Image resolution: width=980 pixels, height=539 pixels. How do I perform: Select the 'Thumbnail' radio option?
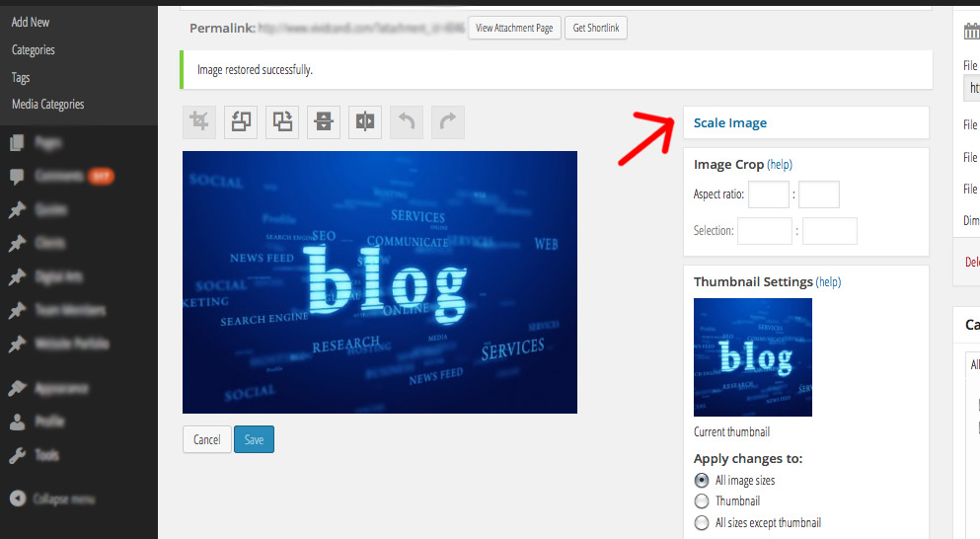(x=702, y=501)
